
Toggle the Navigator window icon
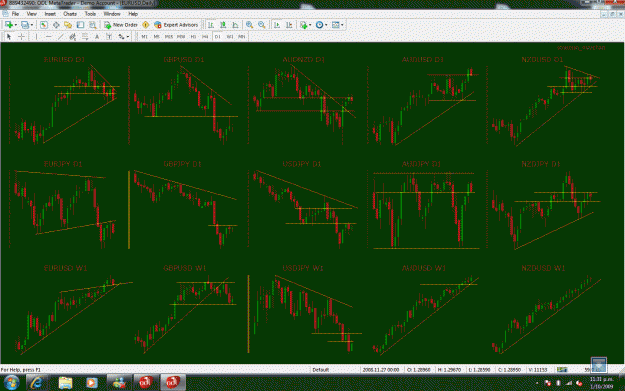pos(68,25)
